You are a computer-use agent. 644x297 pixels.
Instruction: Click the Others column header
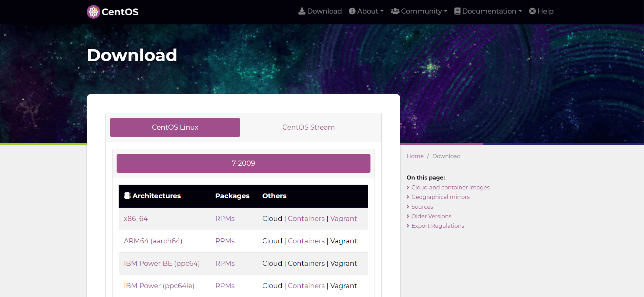click(275, 196)
